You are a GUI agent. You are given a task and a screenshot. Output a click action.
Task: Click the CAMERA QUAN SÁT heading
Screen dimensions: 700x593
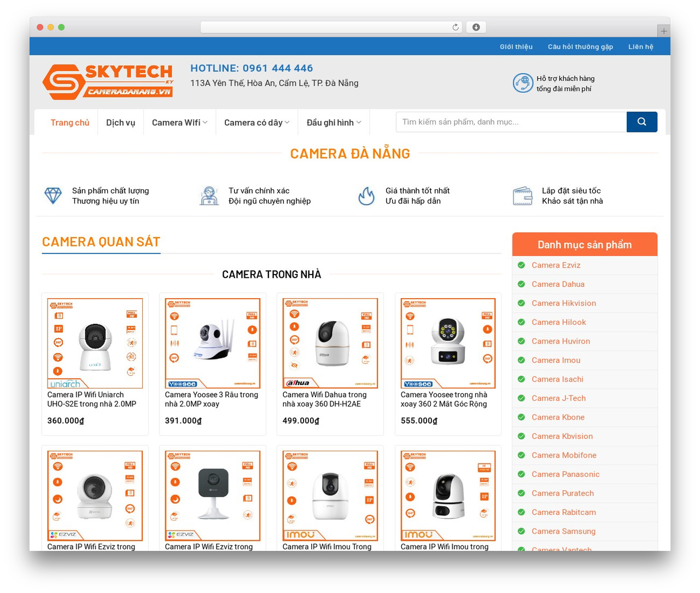coord(101,242)
